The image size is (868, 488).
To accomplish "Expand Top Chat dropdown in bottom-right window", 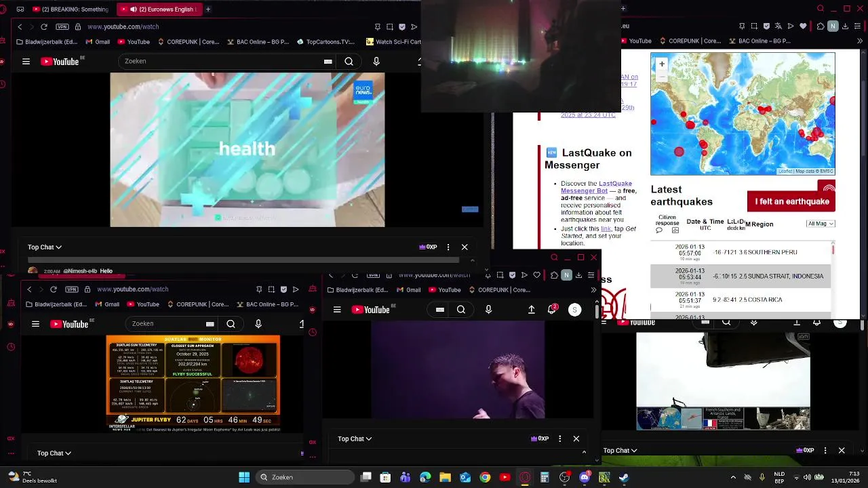I will [620, 450].
